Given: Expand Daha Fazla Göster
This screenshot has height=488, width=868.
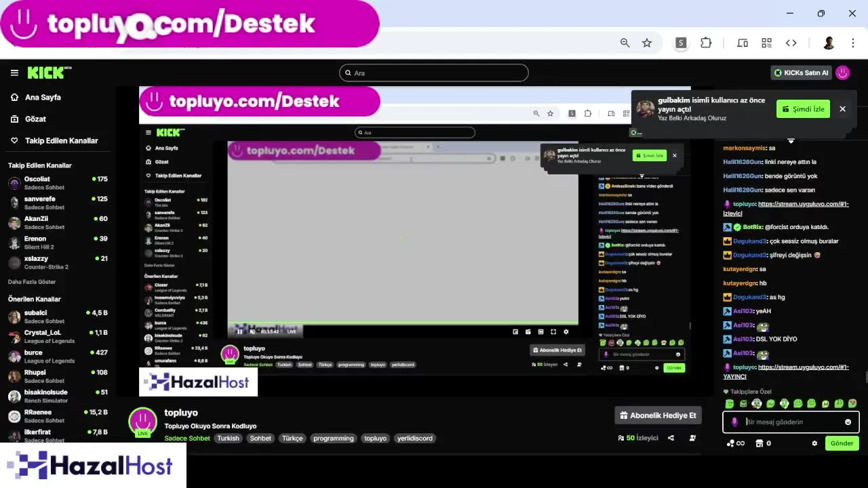Looking at the screenshot, I should click(32, 282).
